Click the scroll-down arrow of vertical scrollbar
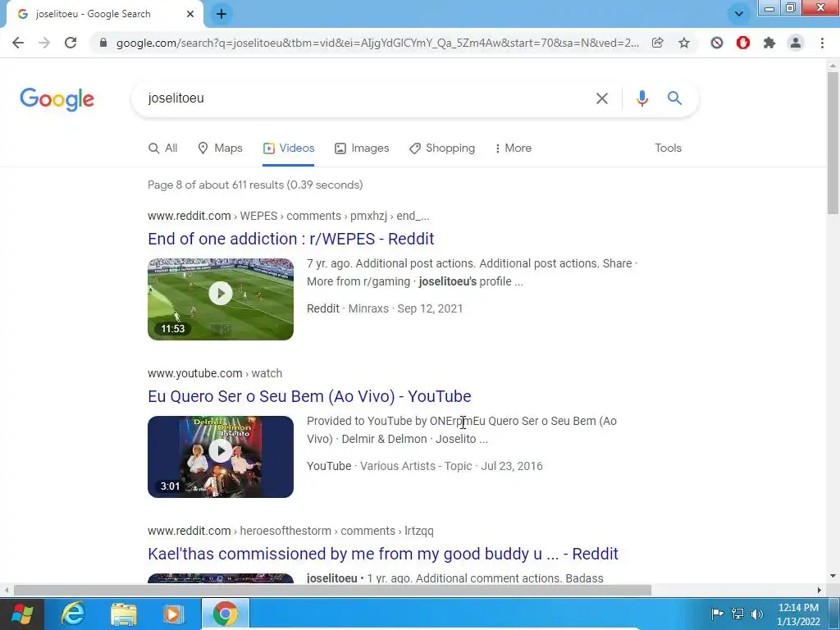Screen dimensions: 840x630 833,577
